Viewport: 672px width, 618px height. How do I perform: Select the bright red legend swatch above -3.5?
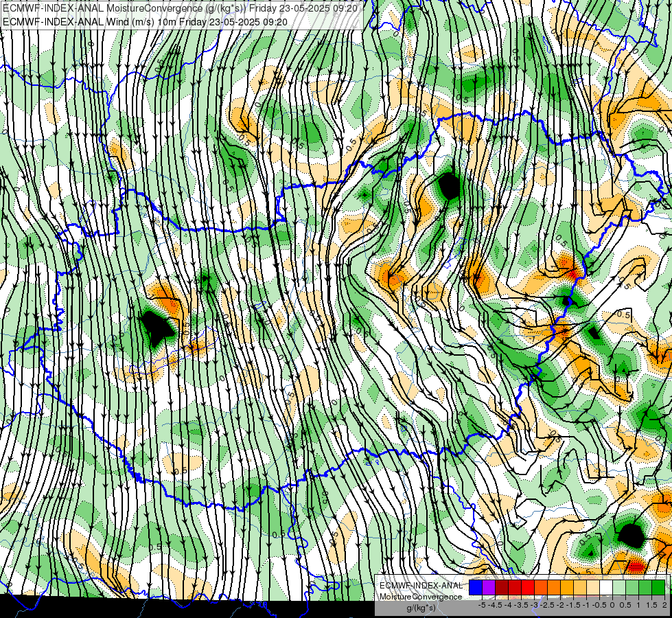click(x=528, y=588)
